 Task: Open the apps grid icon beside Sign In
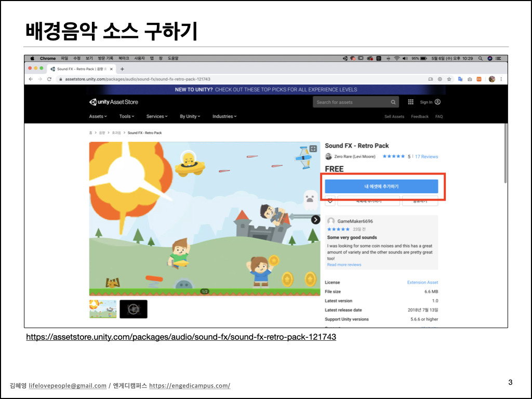(410, 102)
